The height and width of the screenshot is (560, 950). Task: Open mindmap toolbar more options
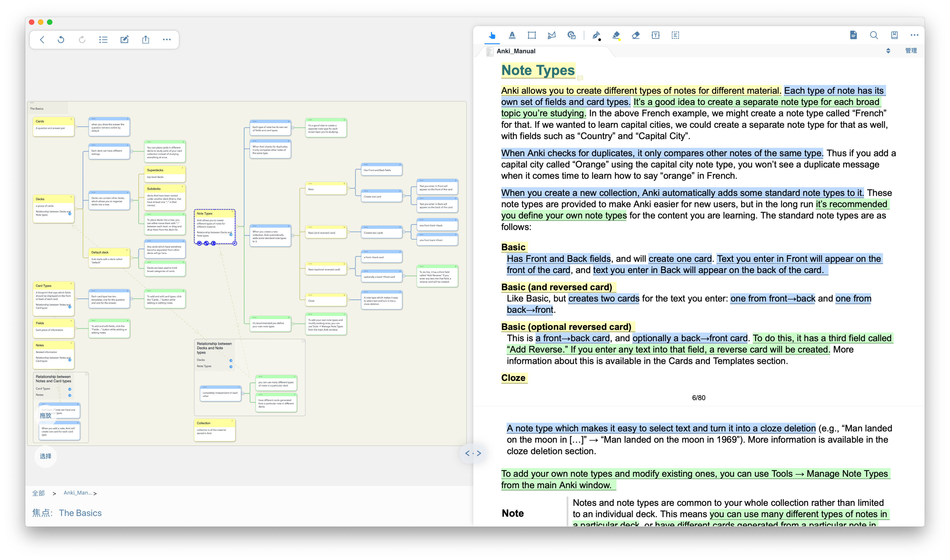167,40
